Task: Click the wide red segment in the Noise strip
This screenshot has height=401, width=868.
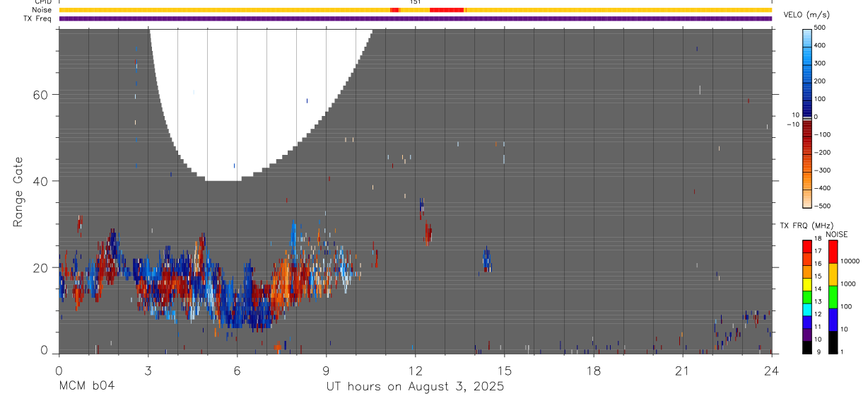Action: [x=447, y=10]
